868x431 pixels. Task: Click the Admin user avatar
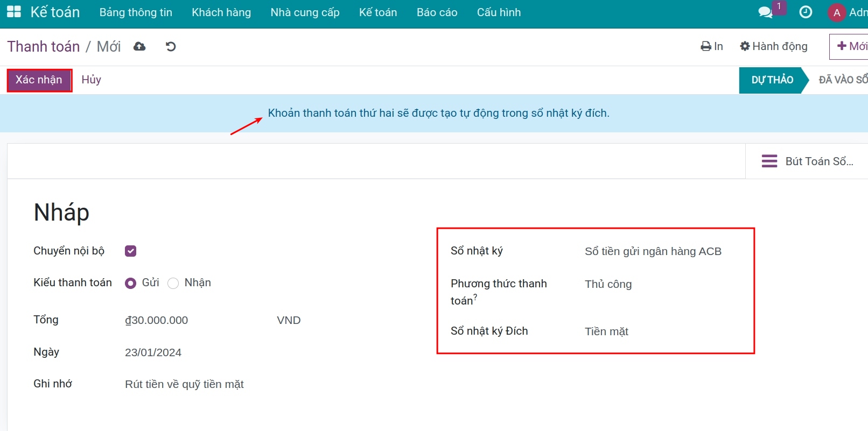click(836, 12)
